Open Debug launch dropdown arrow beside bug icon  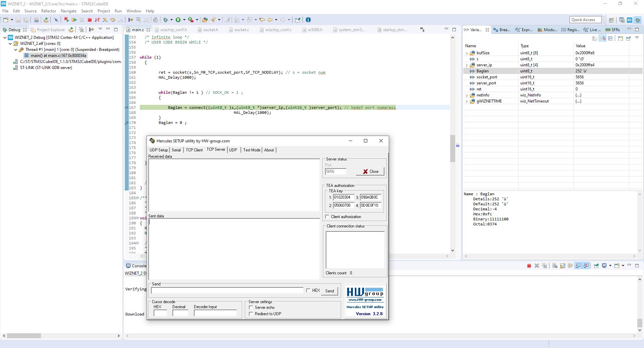point(171,20)
